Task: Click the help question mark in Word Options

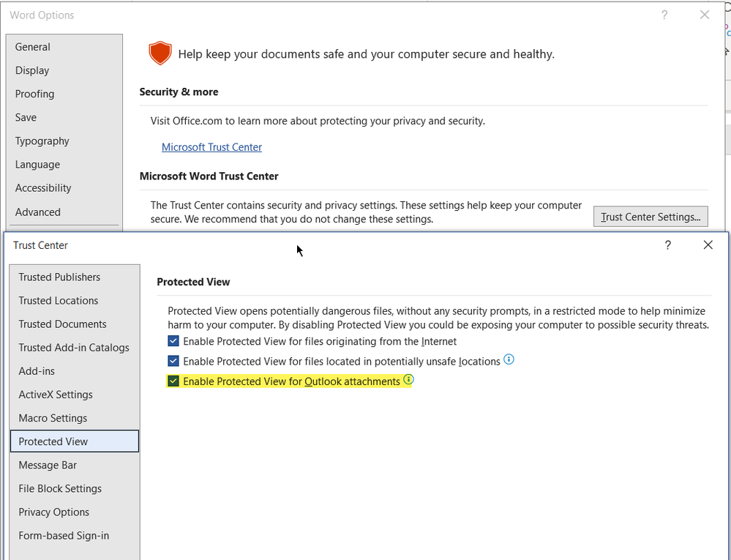Action: coord(664,15)
